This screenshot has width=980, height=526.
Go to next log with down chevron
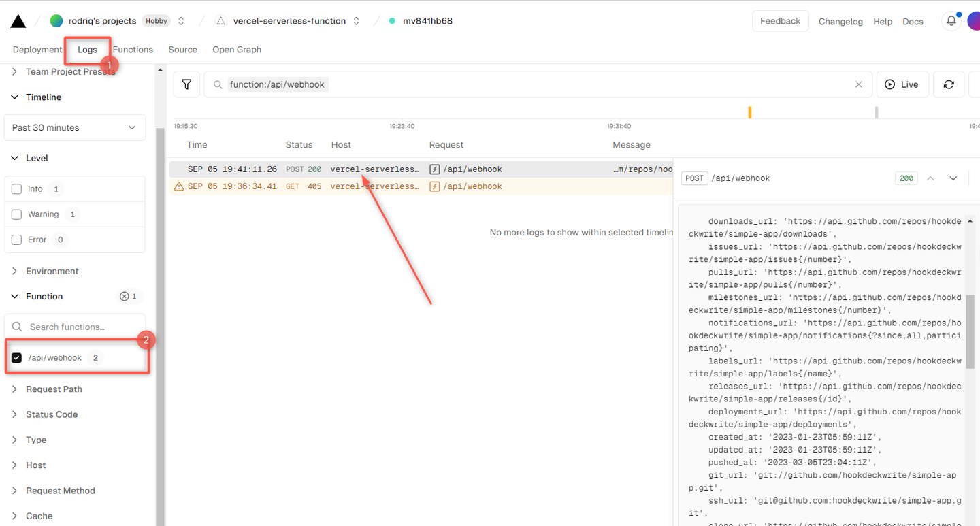(953, 178)
